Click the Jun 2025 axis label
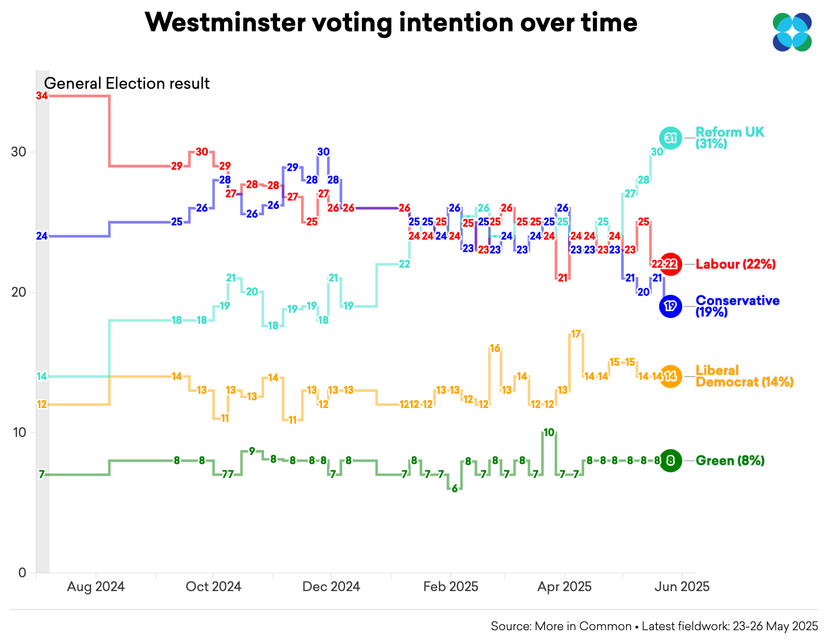Viewport: 828px width, 644px height. (x=682, y=587)
